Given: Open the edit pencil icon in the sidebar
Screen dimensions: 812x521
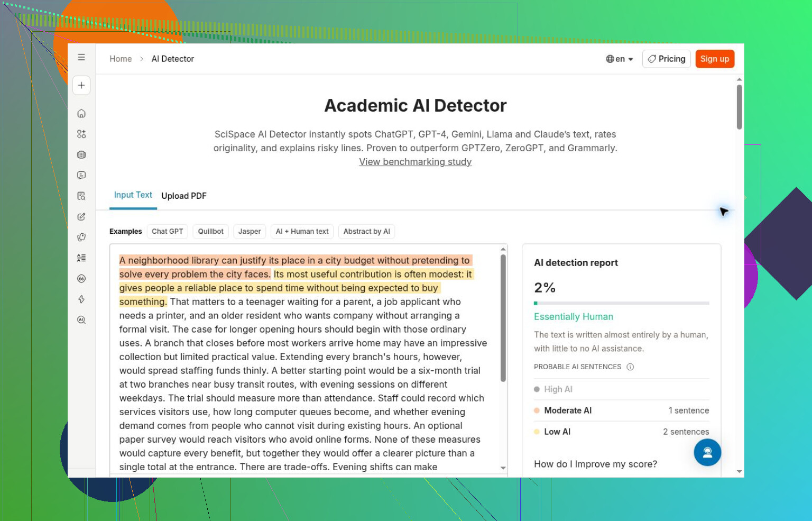Looking at the screenshot, I should 81,216.
